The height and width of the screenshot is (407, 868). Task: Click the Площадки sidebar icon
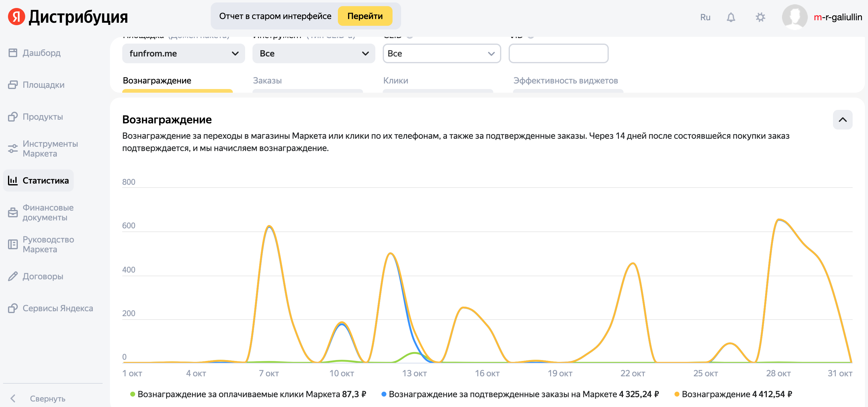click(13, 84)
